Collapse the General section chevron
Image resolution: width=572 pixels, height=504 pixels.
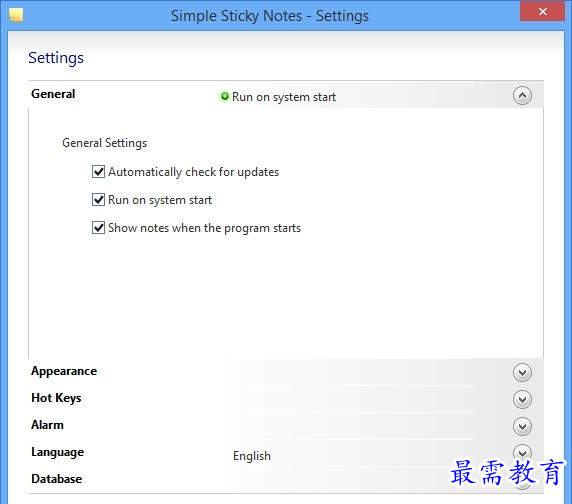[x=522, y=96]
